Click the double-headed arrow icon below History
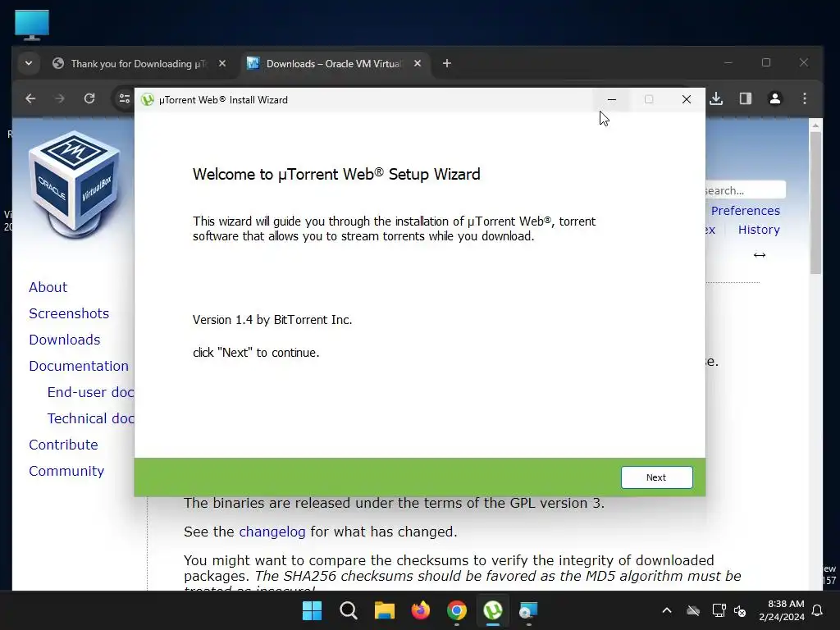840x630 pixels. click(x=760, y=255)
